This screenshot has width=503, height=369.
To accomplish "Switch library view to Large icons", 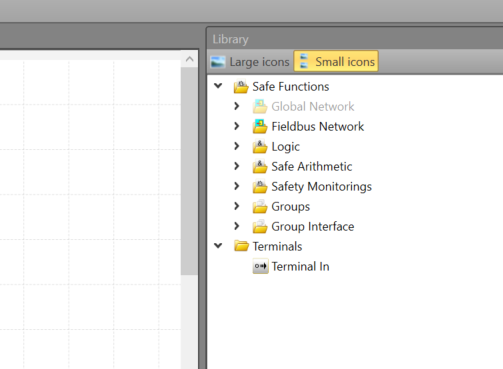I will point(250,62).
